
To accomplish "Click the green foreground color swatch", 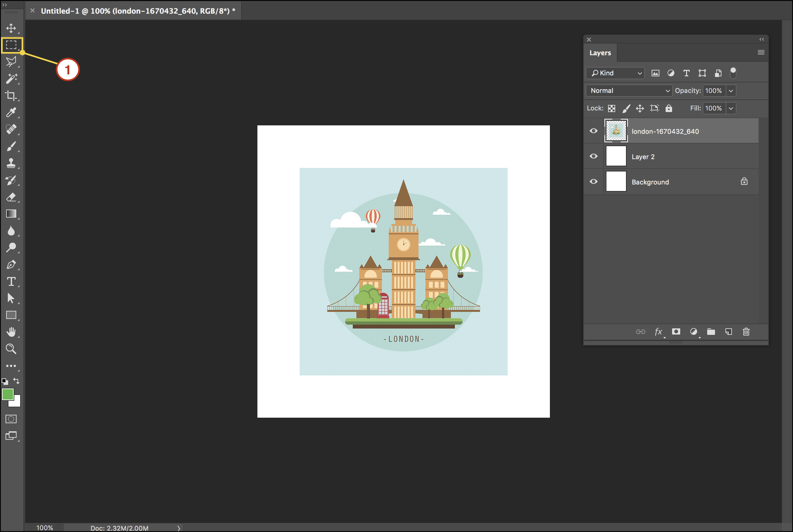I will [7, 394].
